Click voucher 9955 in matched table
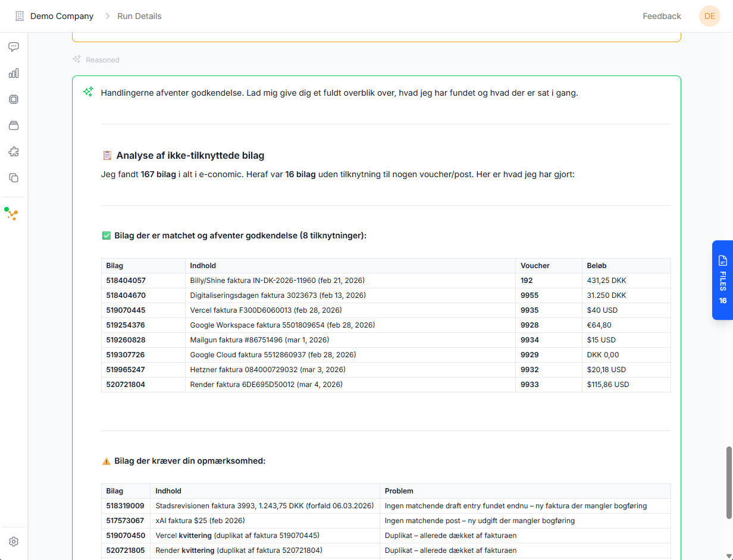This screenshot has width=733, height=560. tap(530, 295)
